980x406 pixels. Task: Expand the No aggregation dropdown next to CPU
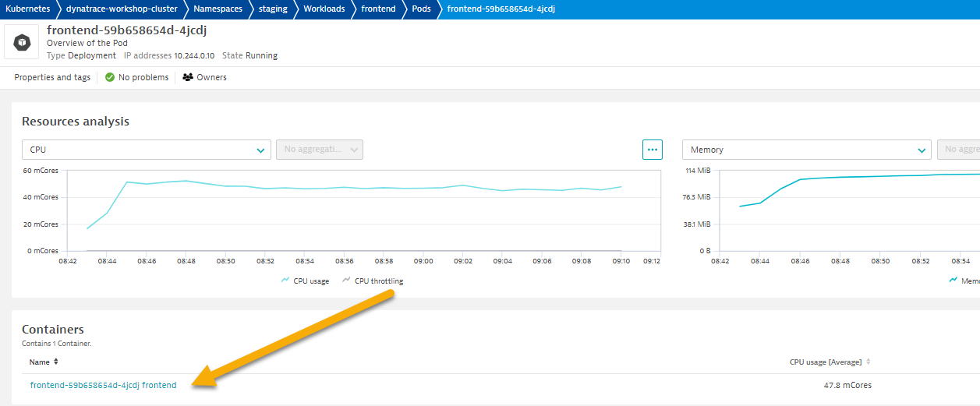320,150
